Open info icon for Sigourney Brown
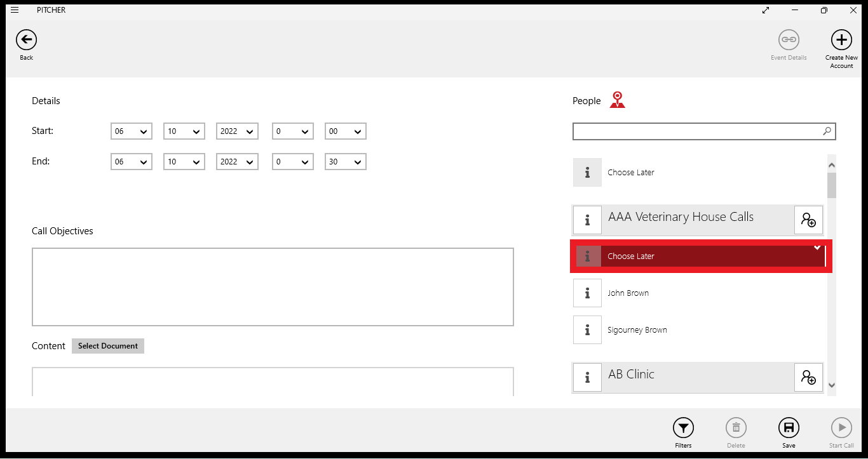The width and height of the screenshot is (868, 459). coord(587,330)
